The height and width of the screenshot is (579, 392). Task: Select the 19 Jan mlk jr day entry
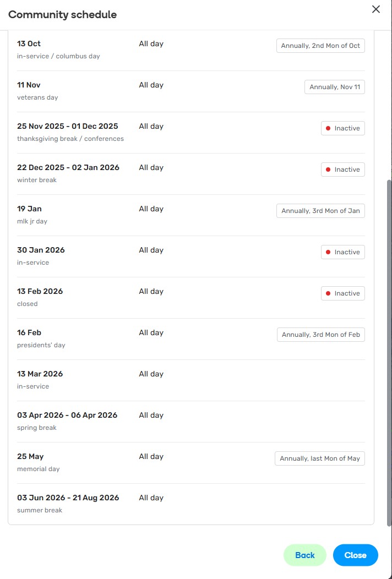[x=30, y=209]
